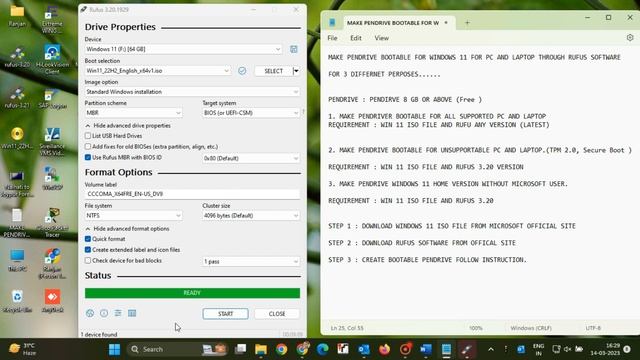Screen dimensions: 640x360
Task: Open BIOS ID 0x80 (Default) dropdown
Action: 251,158
